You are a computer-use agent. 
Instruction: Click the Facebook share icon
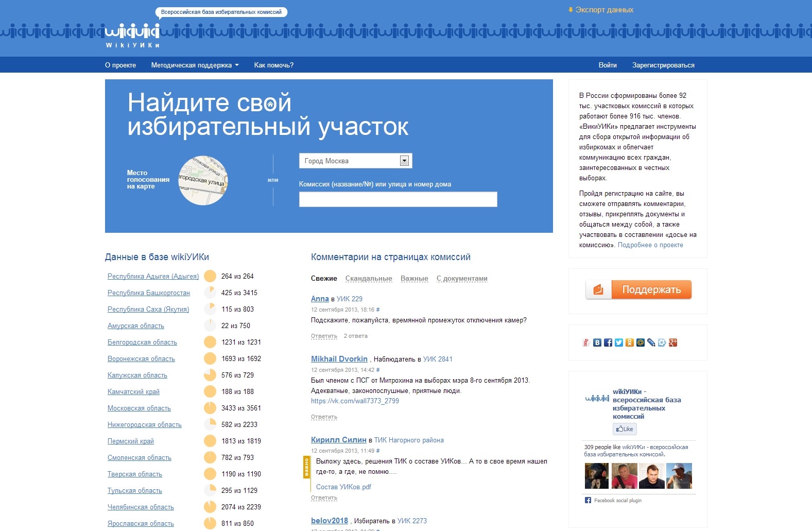click(x=608, y=342)
